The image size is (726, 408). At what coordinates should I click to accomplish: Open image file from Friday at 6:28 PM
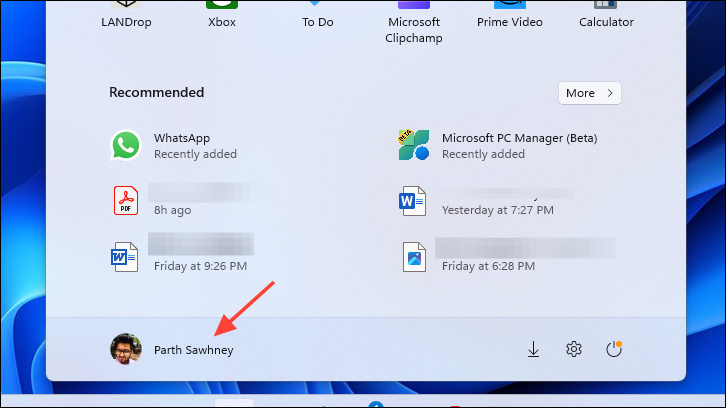point(507,256)
